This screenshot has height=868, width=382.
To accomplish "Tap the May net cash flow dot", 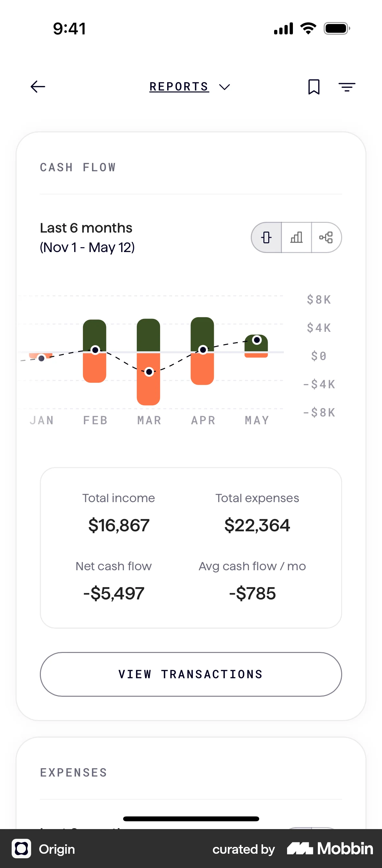I will click(257, 340).
